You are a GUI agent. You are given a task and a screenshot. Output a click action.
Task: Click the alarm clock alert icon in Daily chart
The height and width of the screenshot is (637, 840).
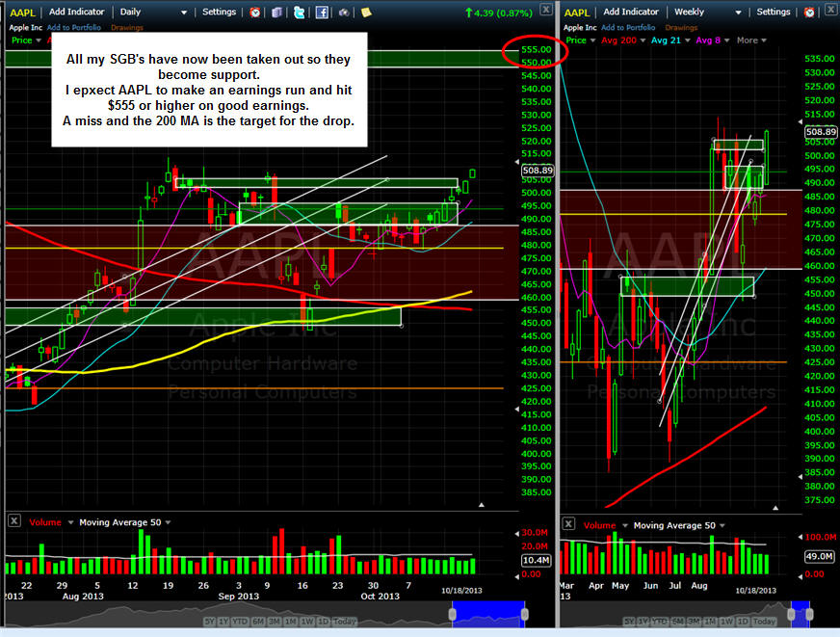pyautogui.click(x=255, y=12)
